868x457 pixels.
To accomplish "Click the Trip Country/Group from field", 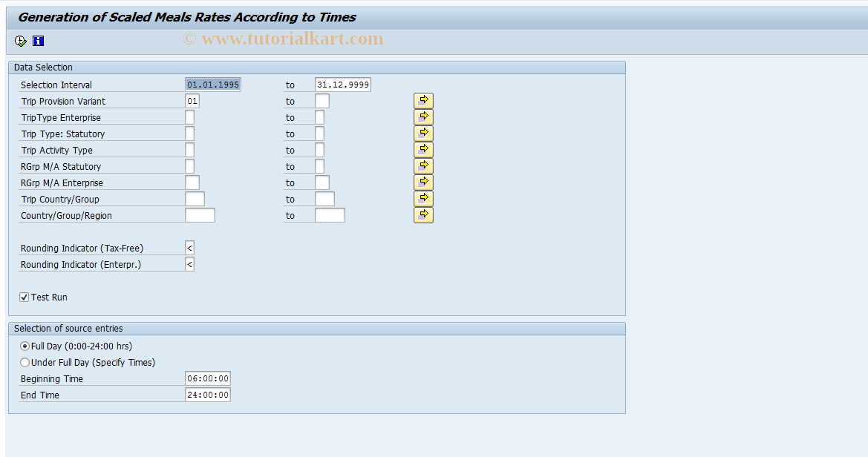I will coord(195,199).
